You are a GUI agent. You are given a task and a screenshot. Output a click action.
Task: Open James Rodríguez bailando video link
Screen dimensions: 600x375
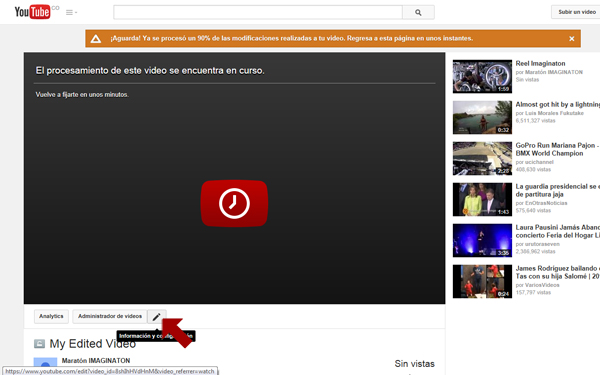558,272
